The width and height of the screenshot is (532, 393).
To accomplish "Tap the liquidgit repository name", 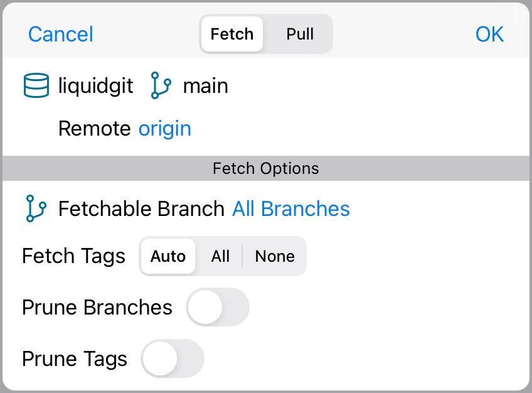I will coord(95,85).
